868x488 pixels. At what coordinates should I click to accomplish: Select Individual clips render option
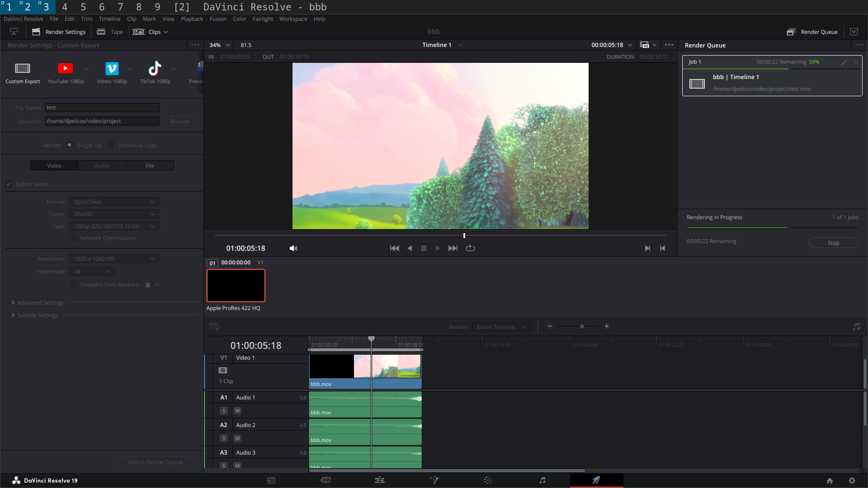[x=110, y=145]
